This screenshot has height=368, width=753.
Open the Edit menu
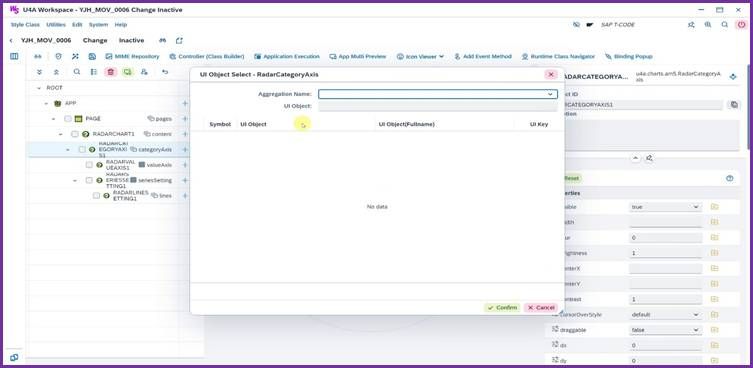77,25
